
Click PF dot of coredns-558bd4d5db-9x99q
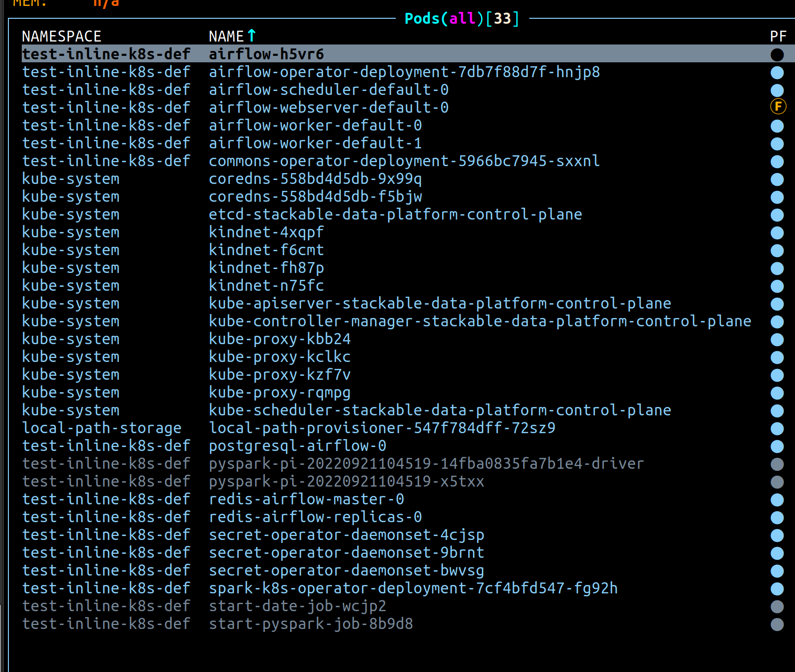(x=777, y=179)
